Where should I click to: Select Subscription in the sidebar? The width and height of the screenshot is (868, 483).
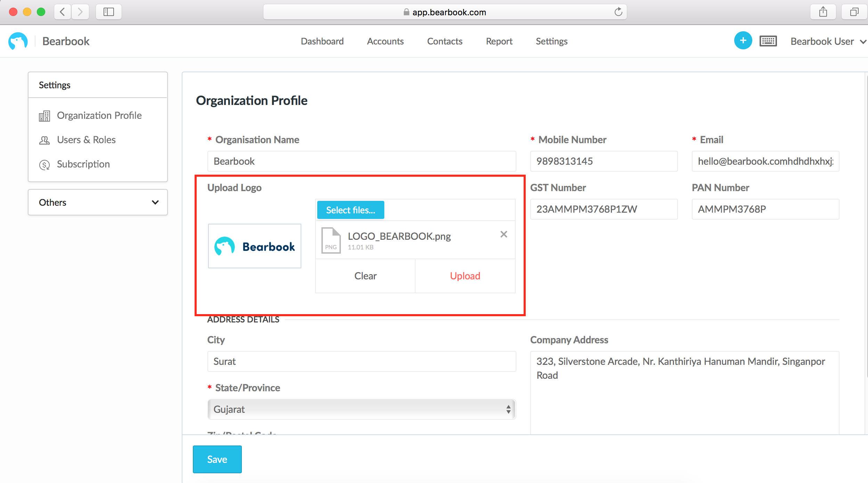click(x=83, y=164)
